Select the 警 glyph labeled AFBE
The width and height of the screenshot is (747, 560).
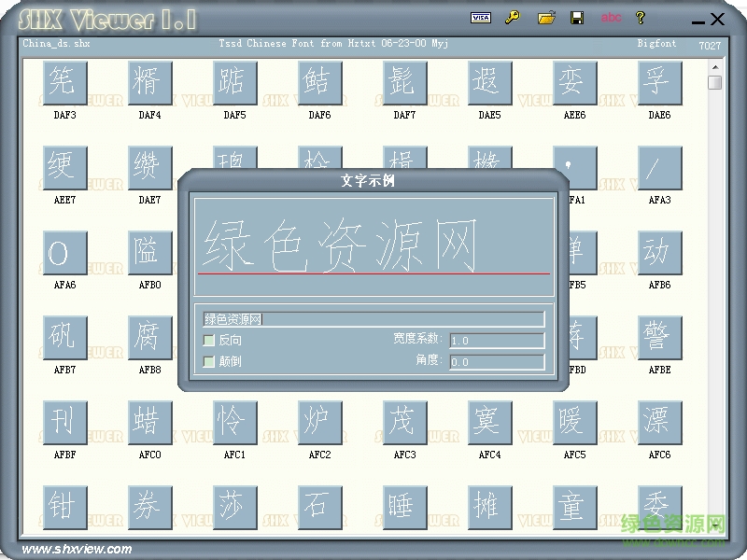click(x=659, y=337)
